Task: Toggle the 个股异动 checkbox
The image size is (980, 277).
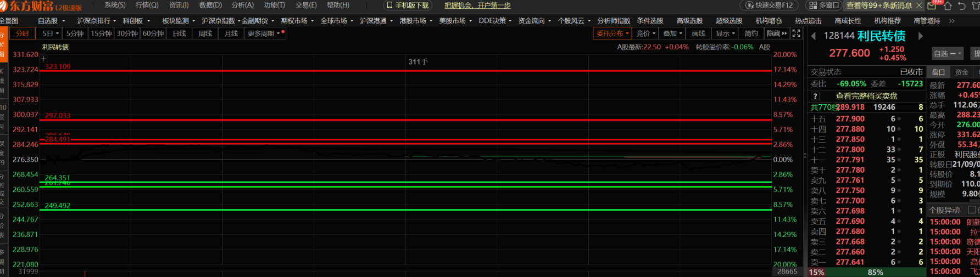Action: point(971,210)
